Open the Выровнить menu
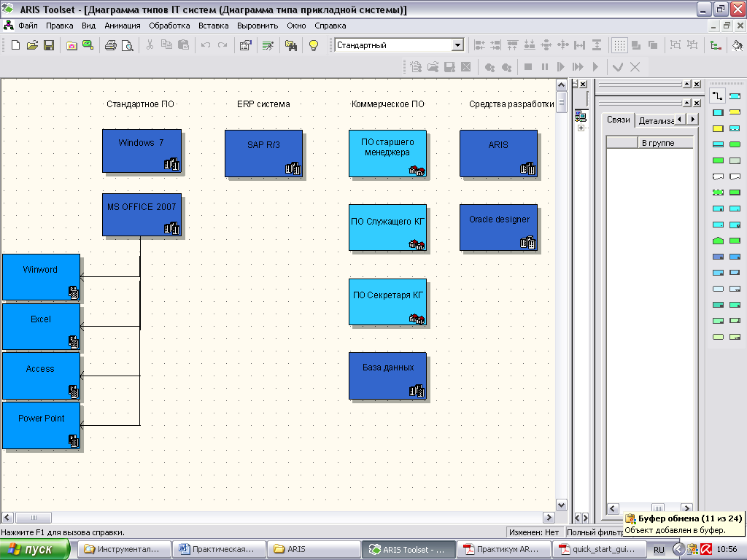747x560 pixels. tap(258, 26)
